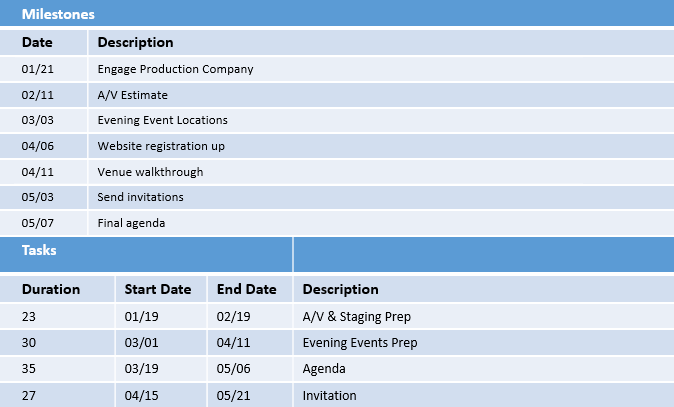The width and height of the screenshot is (674, 407).
Task: Click the A/V & Staging Prep task cell
Action: point(356,317)
